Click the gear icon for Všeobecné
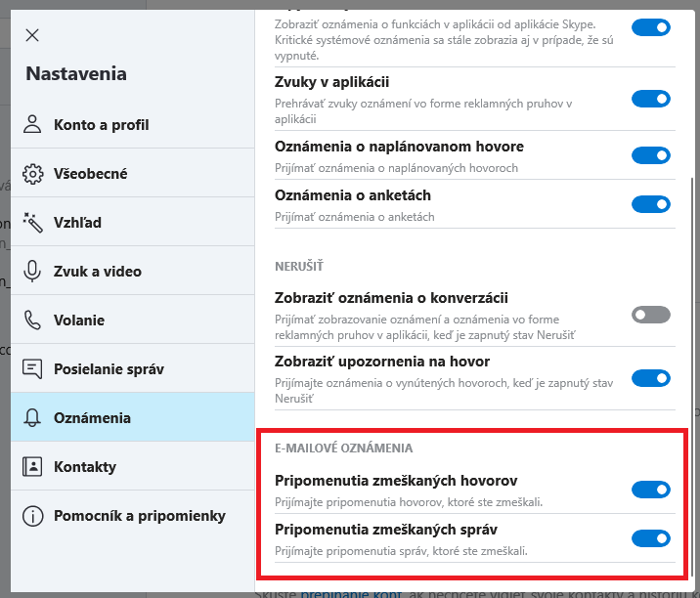The height and width of the screenshot is (598, 700). [32, 174]
